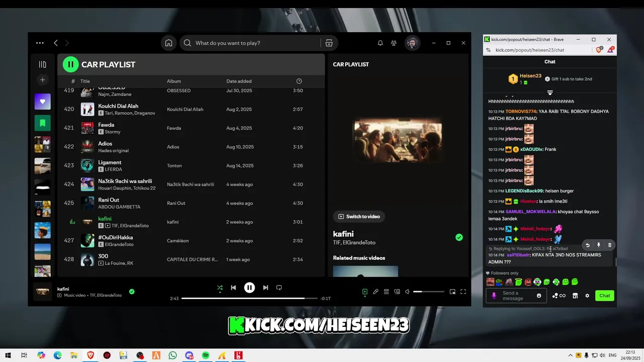Collapse the chat leaderboard chevron under Heisen23
Viewport: 644px width, 362px height.
click(x=550, y=93)
